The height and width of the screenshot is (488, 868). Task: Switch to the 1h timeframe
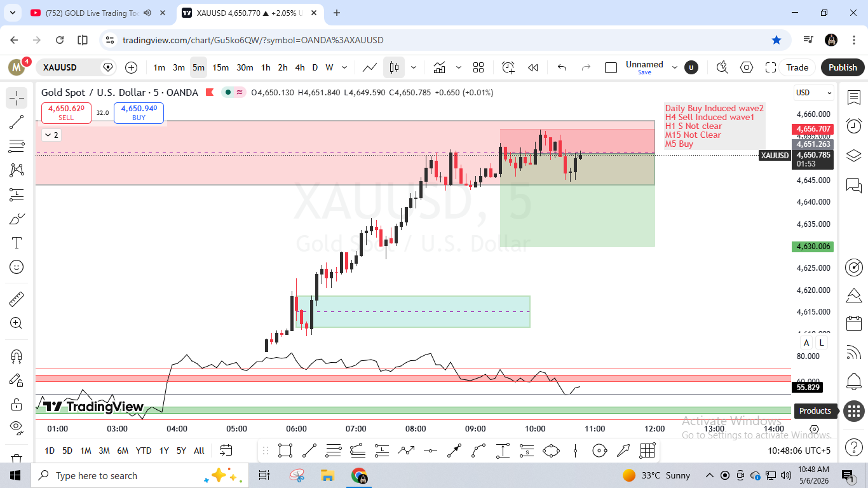(x=266, y=67)
